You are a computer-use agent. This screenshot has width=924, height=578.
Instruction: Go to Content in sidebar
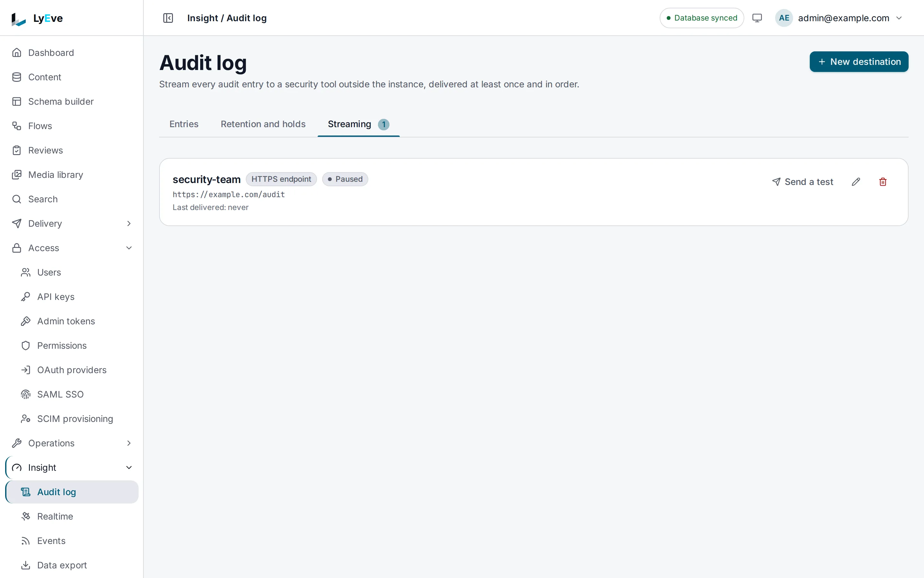[x=72, y=77]
